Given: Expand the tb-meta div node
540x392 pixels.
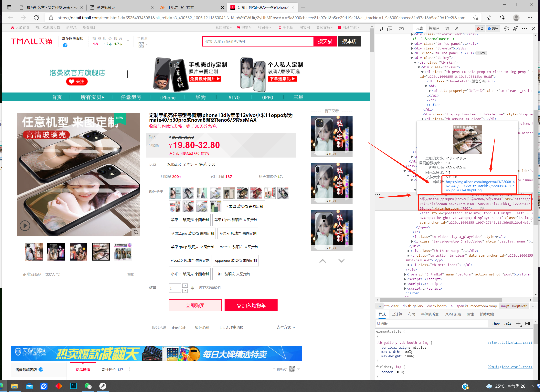Looking at the screenshot, I should 412,48.
